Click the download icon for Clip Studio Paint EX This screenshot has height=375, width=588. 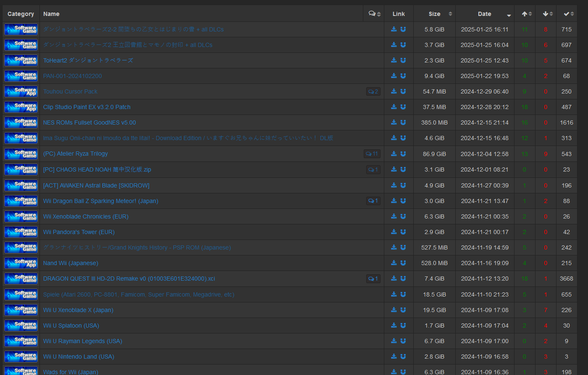click(x=394, y=107)
